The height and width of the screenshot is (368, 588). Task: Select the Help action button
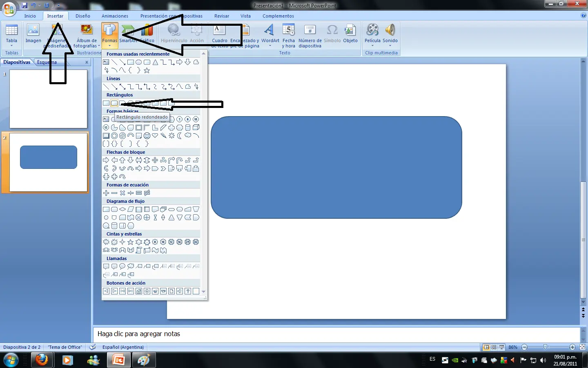coord(188,291)
